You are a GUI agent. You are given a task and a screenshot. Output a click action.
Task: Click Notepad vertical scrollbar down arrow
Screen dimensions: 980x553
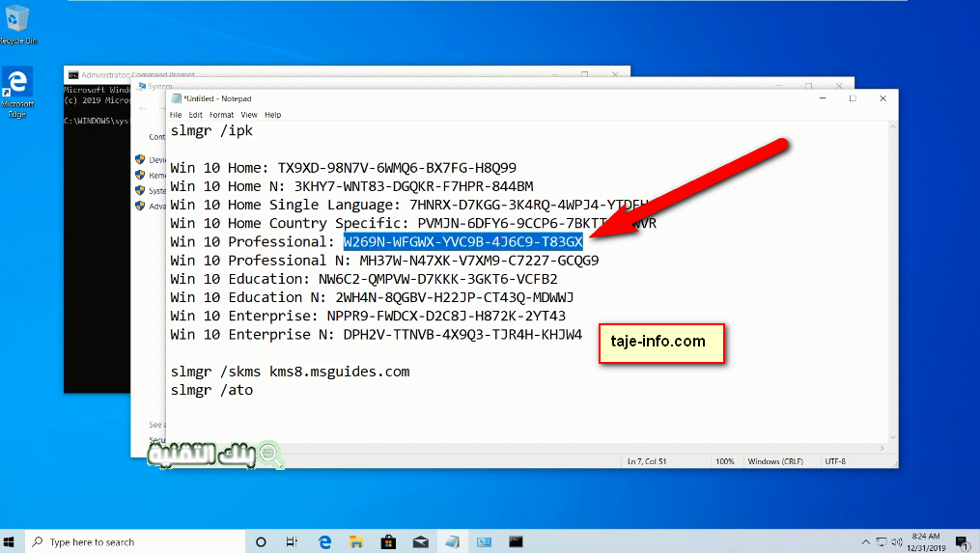tap(893, 437)
